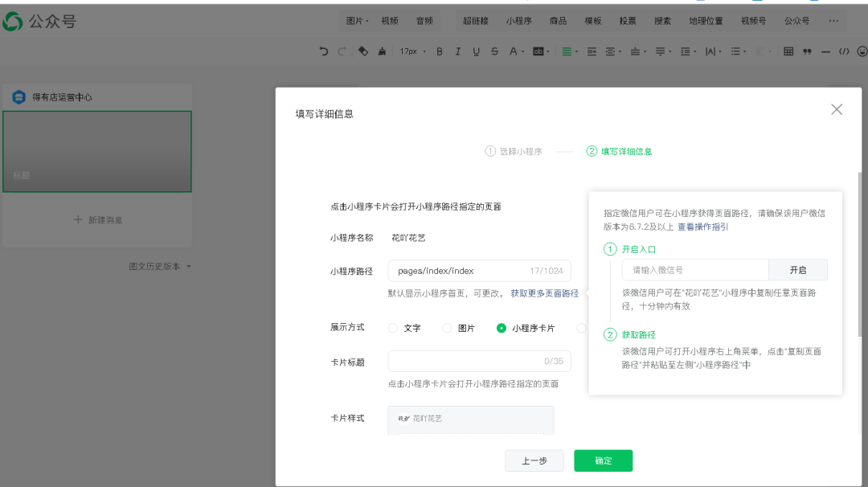The height and width of the screenshot is (487, 868).
Task: Select the 小程序卡片 radio button
Action: [x=499, y=327]
